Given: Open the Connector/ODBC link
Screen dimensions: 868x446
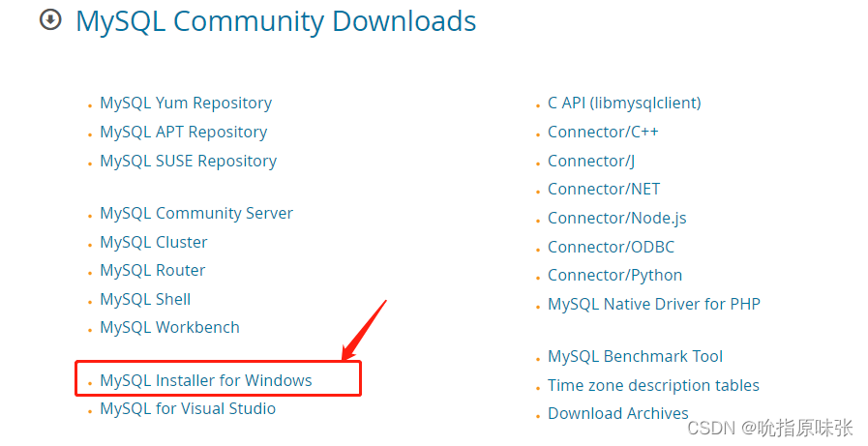Looking at the screenshot, I should click(611, 247).
